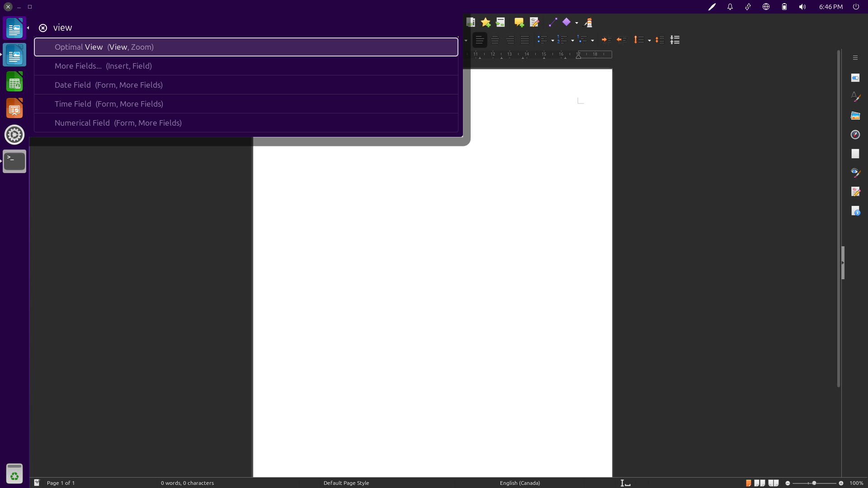Set line spacing with the orange arrow icon

(639, 40)
